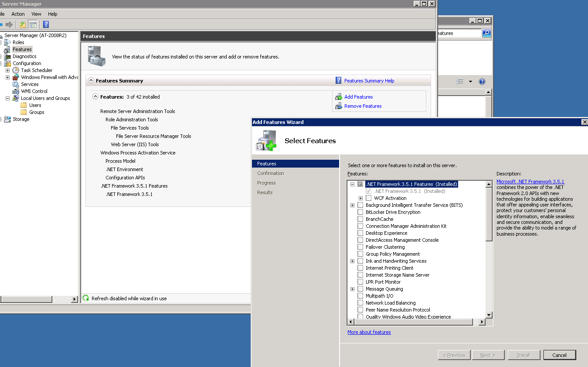Click the WMI Control icon
This screenshot has width=588, height=367.
click(x=16, y=91)
